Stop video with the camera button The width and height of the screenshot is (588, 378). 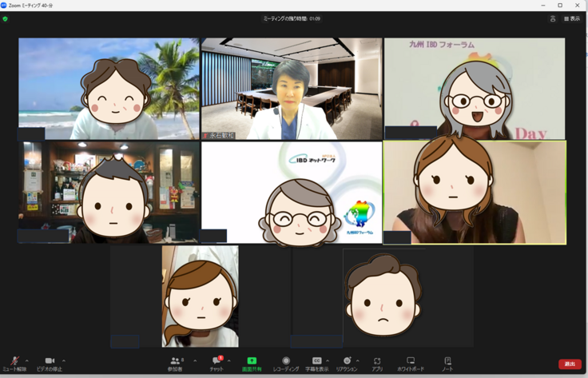[x=50, y=362]
